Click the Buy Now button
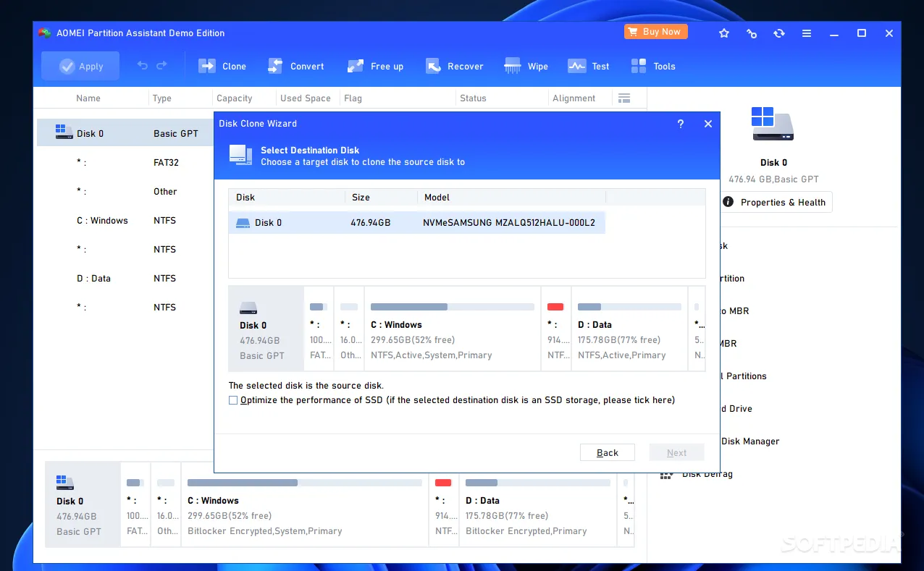This screenshot has width=924, height=571. pos(655,32)
